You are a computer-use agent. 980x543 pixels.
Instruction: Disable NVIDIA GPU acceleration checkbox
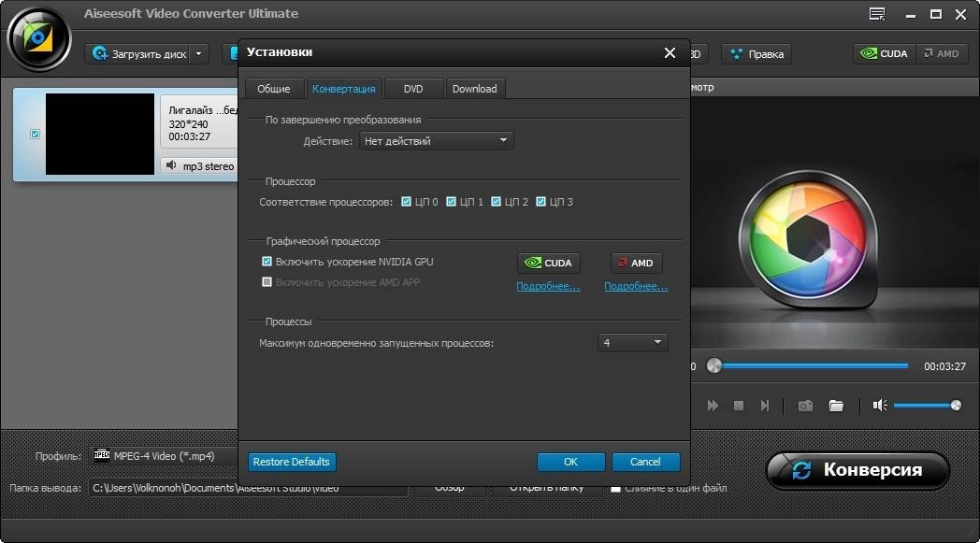[267, 261]
